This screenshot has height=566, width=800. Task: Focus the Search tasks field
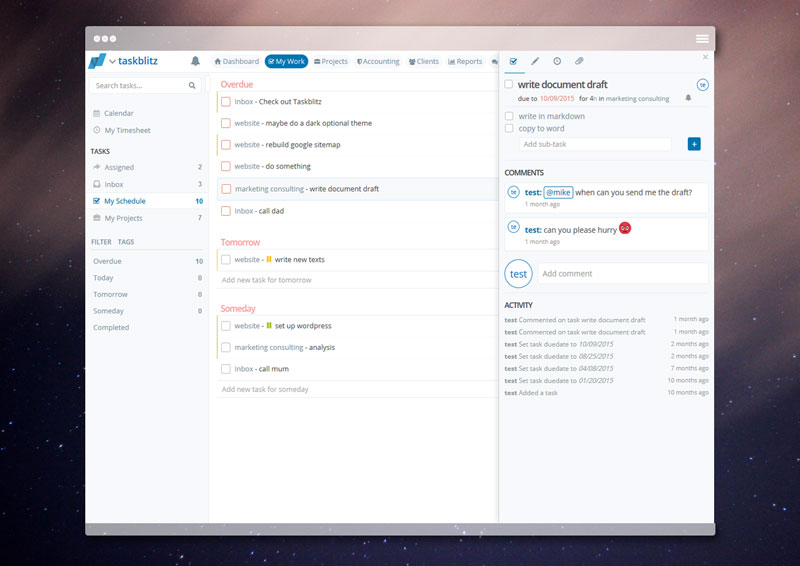[145, 85]
